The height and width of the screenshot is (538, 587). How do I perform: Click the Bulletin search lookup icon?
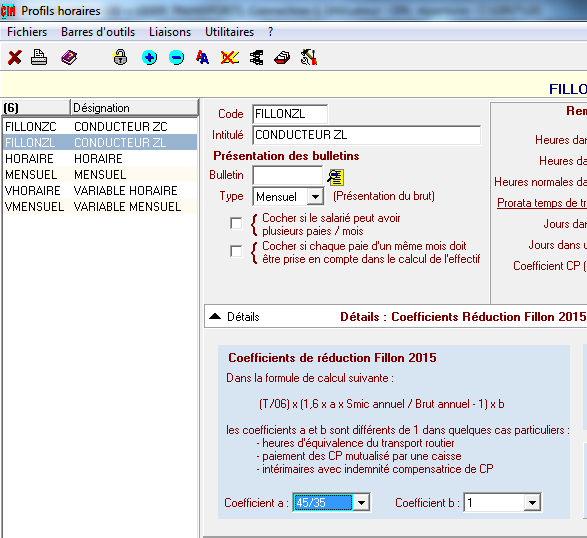tap(336, 177)
